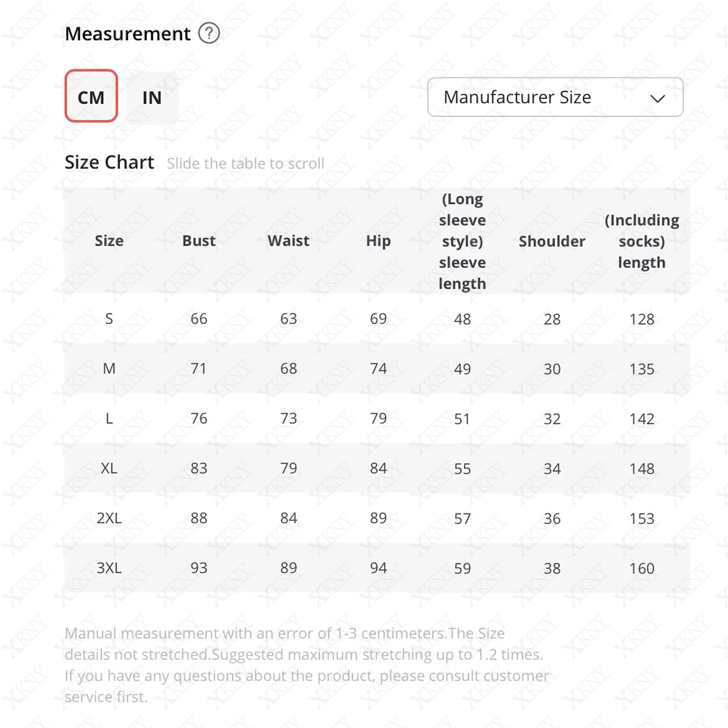This screenshot has width=728, height=728.
Task: Switch units to CM
Action: [91, 98]
